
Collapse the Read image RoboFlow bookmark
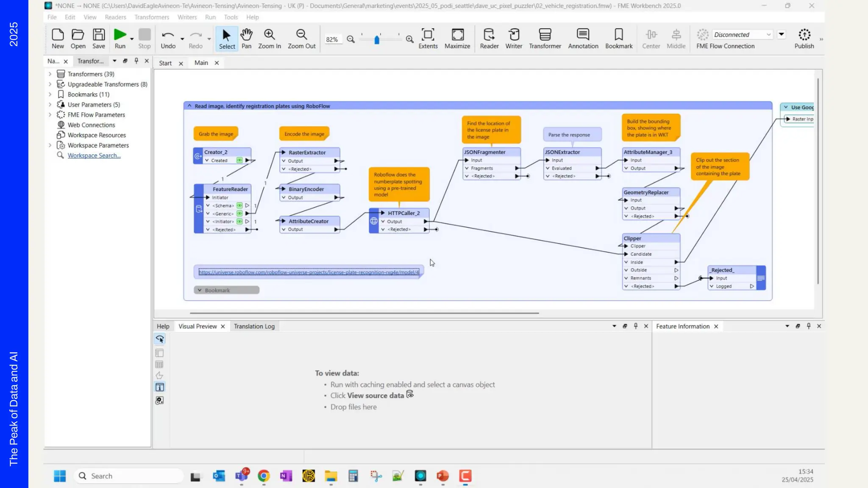(189, 106)
